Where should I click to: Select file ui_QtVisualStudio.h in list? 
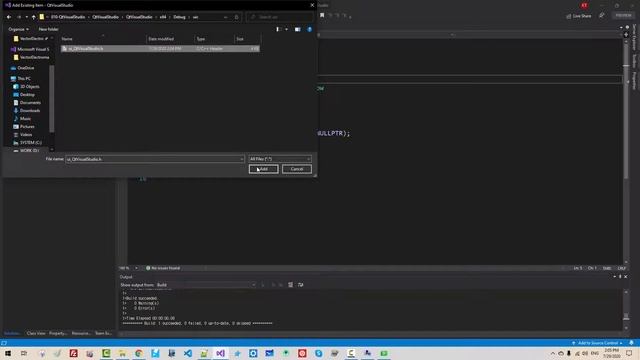(x=160, y=49)
